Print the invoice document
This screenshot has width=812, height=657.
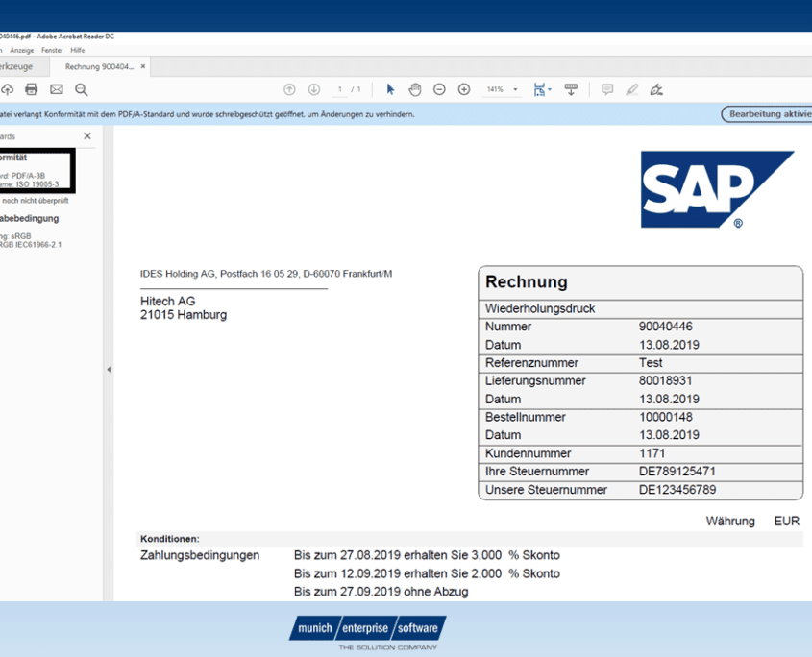point(32,89)
